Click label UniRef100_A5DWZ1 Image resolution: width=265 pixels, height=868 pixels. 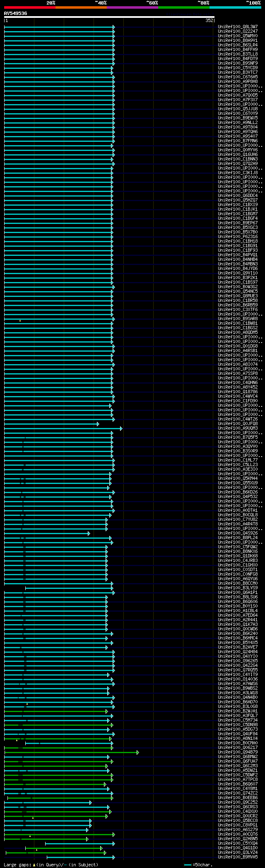[x=238, y=770]
